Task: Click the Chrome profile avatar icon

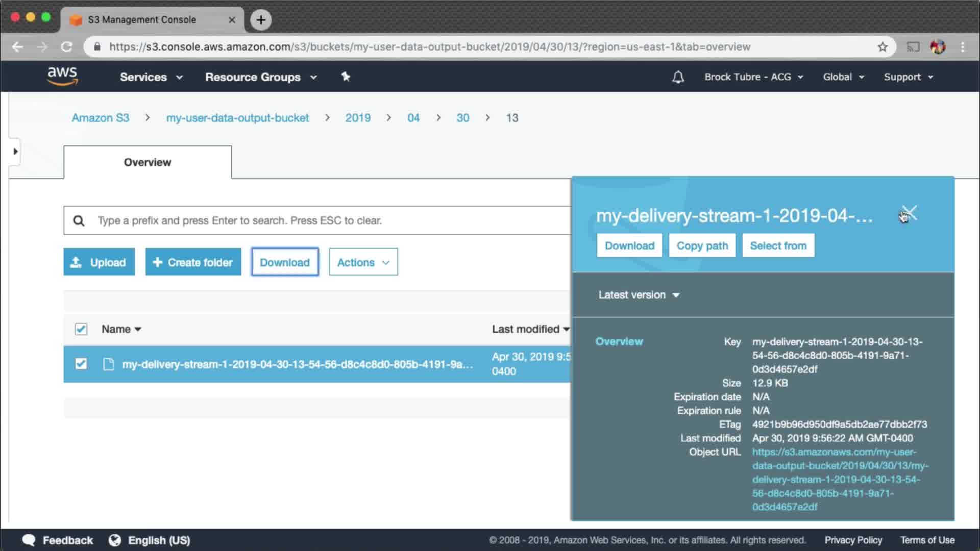Action: 938,47
